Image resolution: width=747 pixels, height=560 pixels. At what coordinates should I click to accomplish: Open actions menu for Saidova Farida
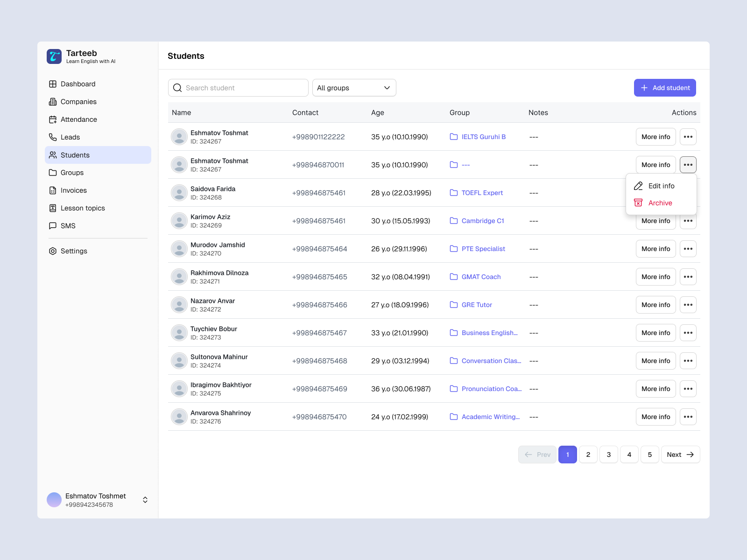coord(688,192)
